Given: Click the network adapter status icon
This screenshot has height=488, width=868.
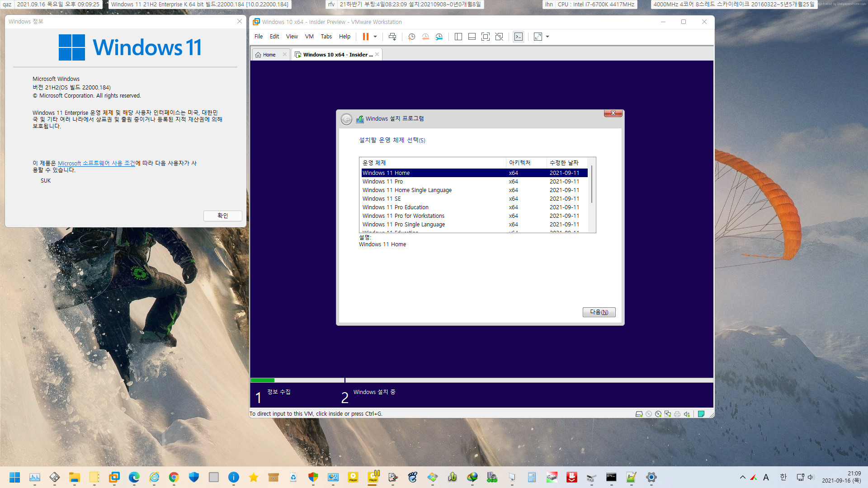Looking at the screenshot, I should [668, 414].
